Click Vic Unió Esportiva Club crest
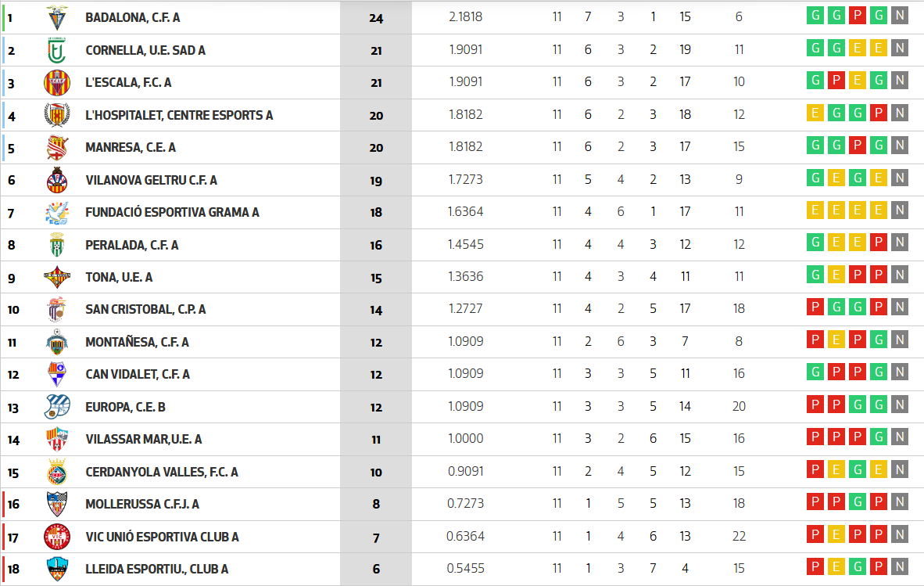 pos(57,537)
